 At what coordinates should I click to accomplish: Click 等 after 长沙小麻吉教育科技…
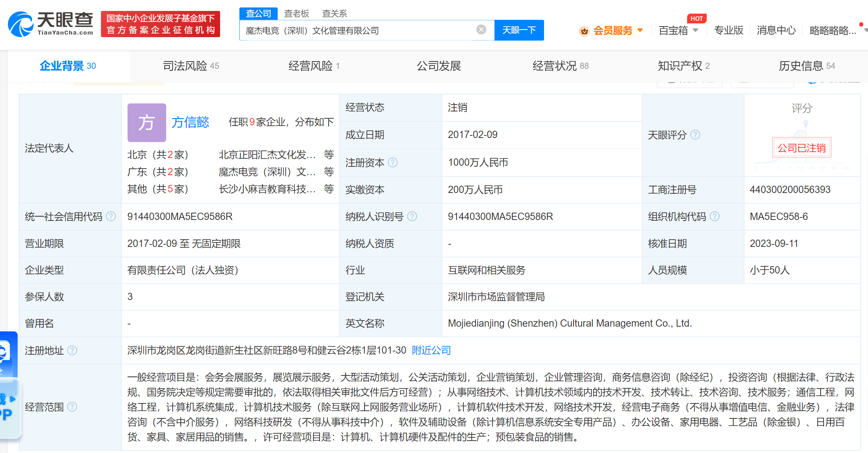coord(329,189)
